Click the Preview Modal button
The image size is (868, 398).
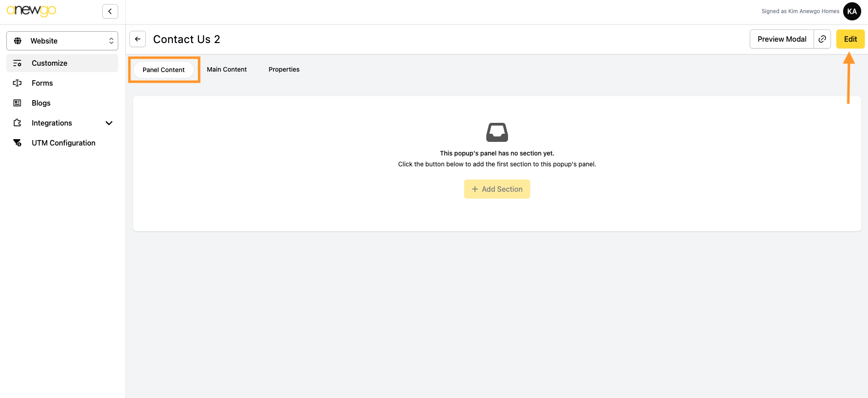tap(782, 39)
